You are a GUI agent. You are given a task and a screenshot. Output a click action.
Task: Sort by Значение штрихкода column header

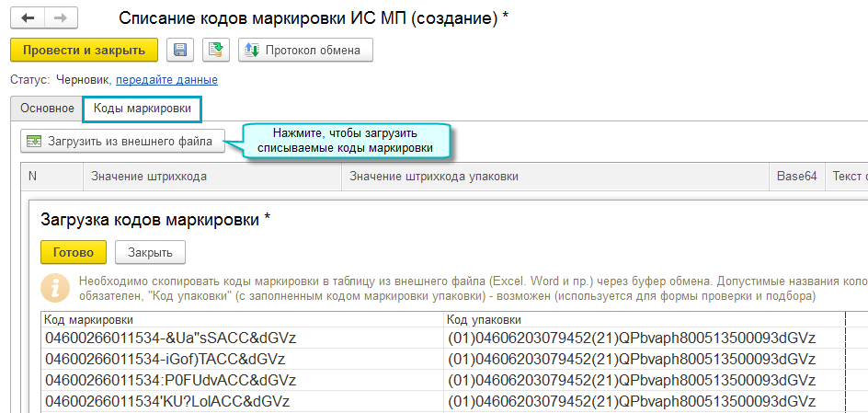click(x=148, y=177)
